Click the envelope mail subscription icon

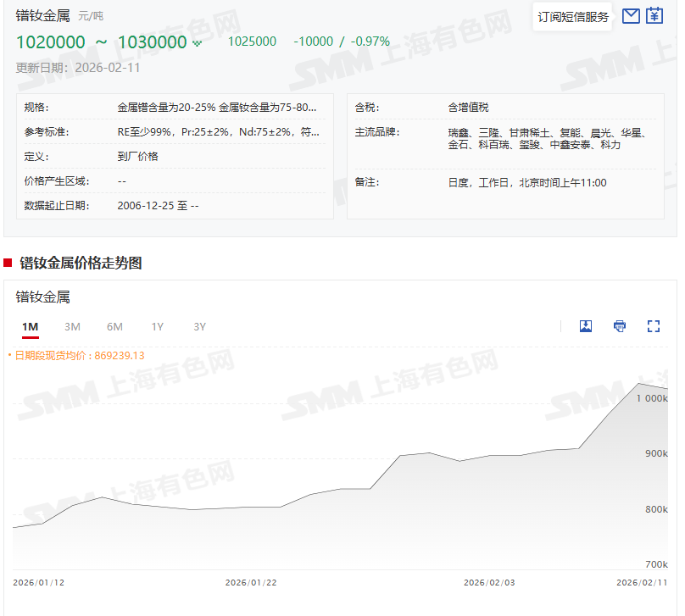click(631, 16)
